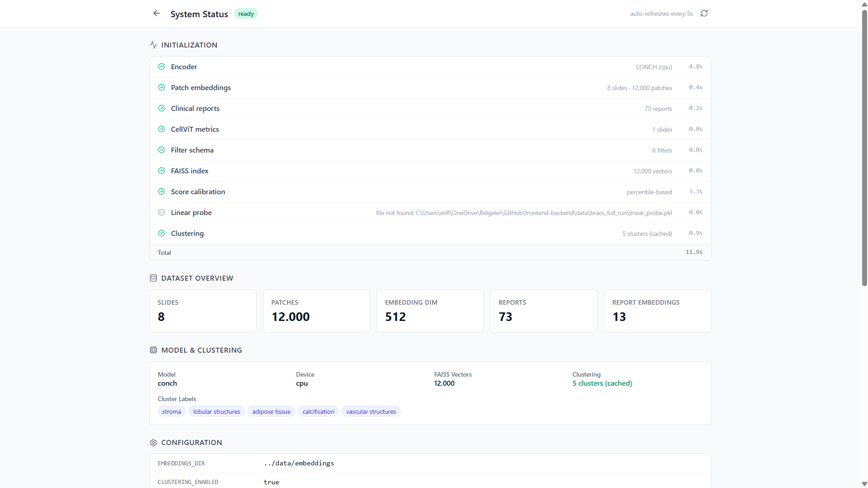Click the calcification cluster label
The height and width of the screenshot is (488, 868).
(318, 411)
